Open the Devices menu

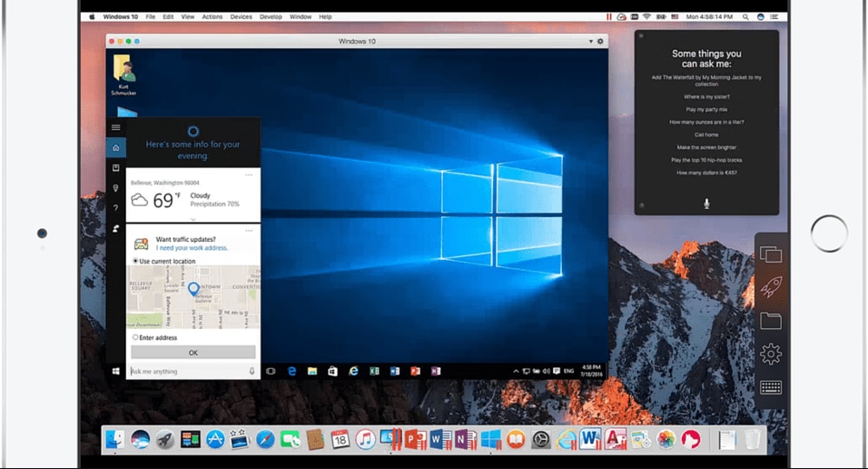(241, 16)
